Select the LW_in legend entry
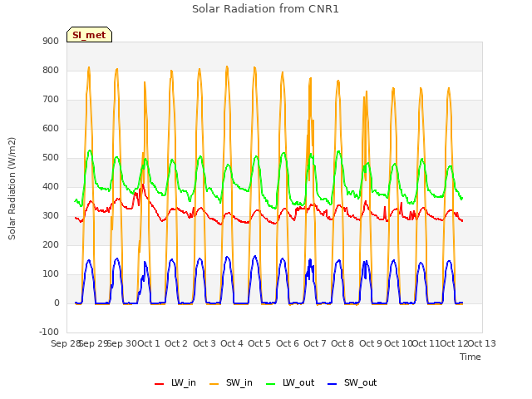The height and width of the screenshot is (399, 532). (175, 382)
